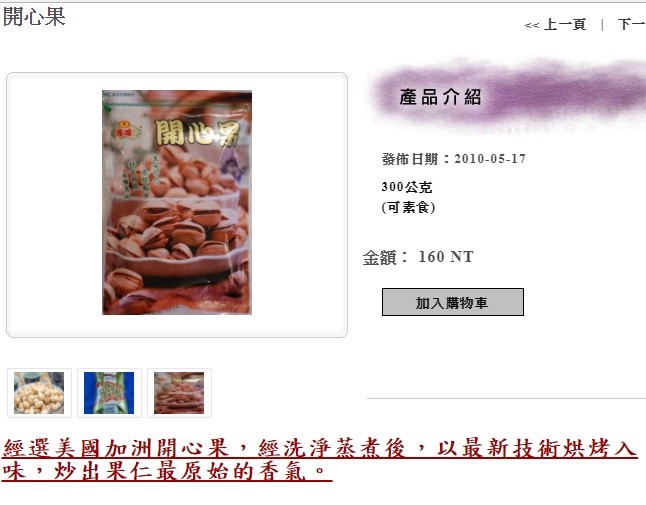Click the 產品介紹 section heading
This screenshot has width=646, height=505.
tap(440, 98)
